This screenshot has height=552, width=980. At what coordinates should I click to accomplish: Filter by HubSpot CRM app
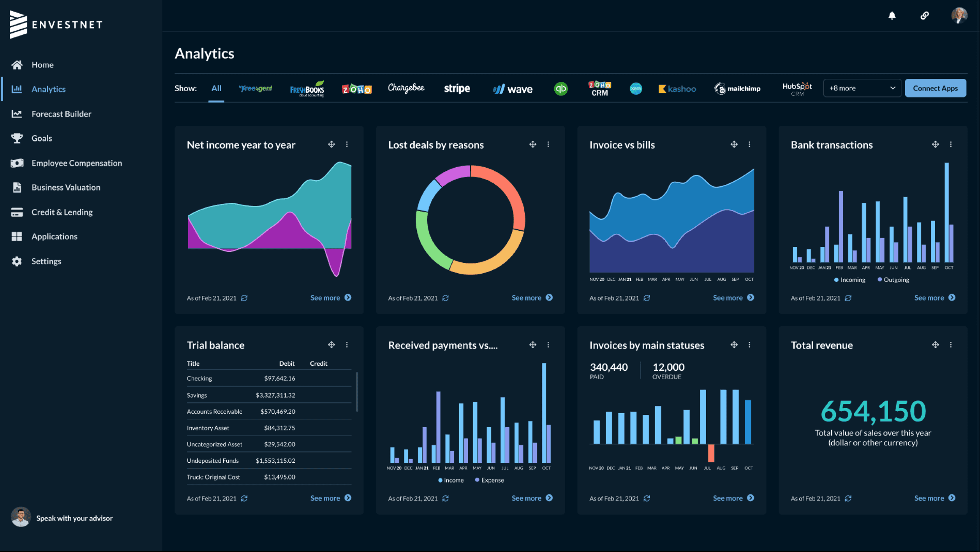[797, 89]
